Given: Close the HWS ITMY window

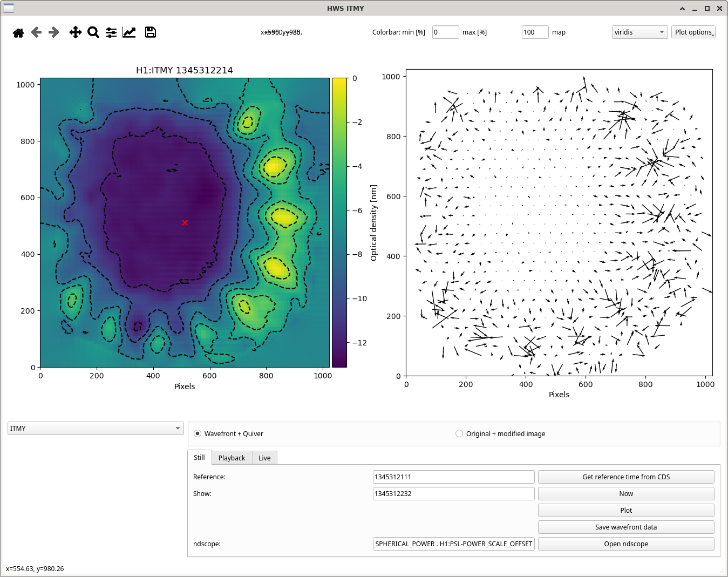Looking at the screenshot, I should (719, 8).
